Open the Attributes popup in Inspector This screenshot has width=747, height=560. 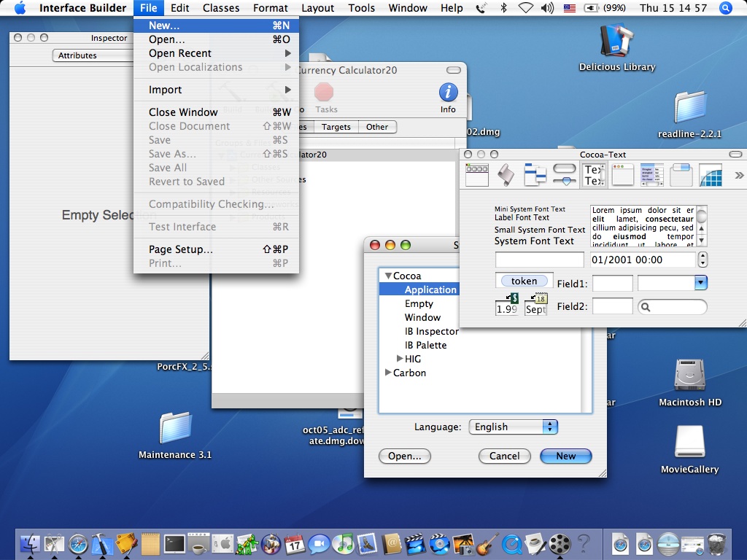pyautogui.click(x=93, y=55)
